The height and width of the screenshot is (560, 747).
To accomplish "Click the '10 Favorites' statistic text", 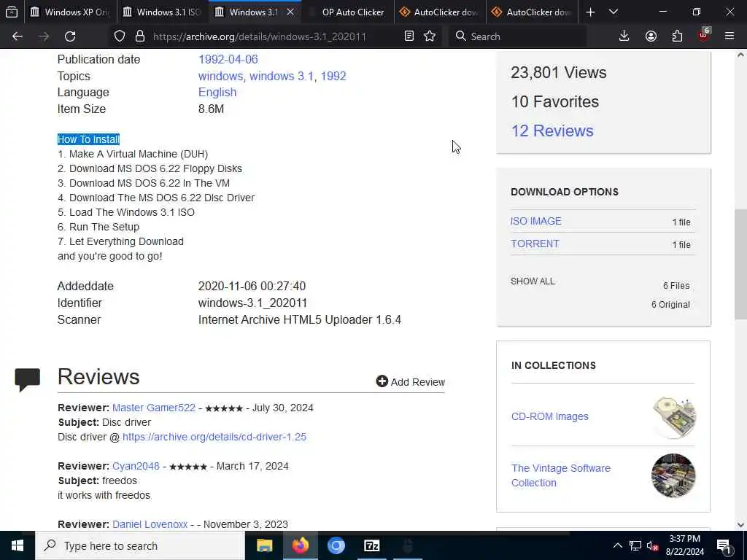I will pos(555,101).
